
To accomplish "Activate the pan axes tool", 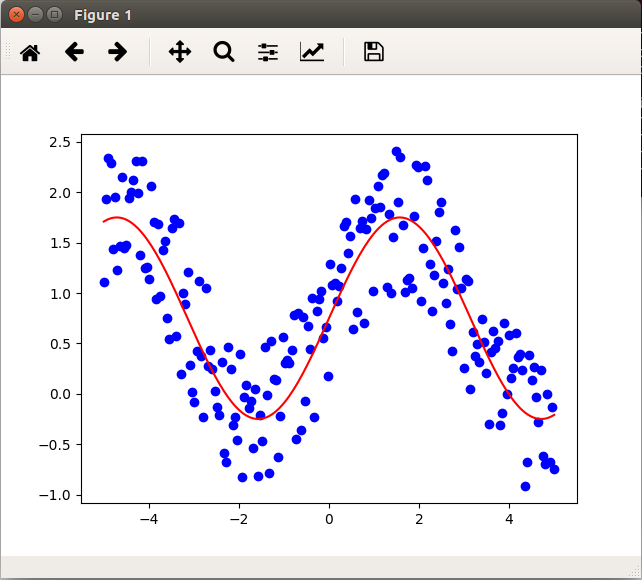I will click(x=180, y=52).
